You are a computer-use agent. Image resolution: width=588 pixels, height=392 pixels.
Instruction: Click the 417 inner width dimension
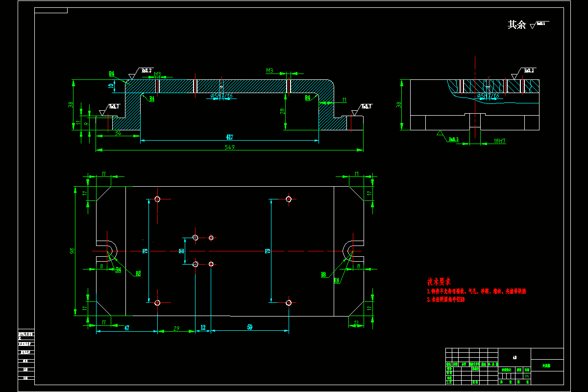click(x=229, y=137)
